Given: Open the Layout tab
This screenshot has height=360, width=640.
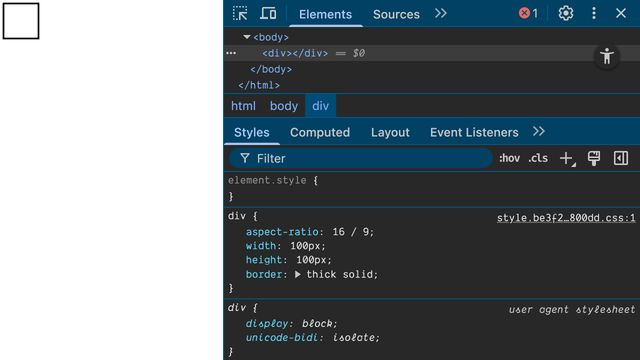Looking at the screenshot, I should (x=390, y=132).
